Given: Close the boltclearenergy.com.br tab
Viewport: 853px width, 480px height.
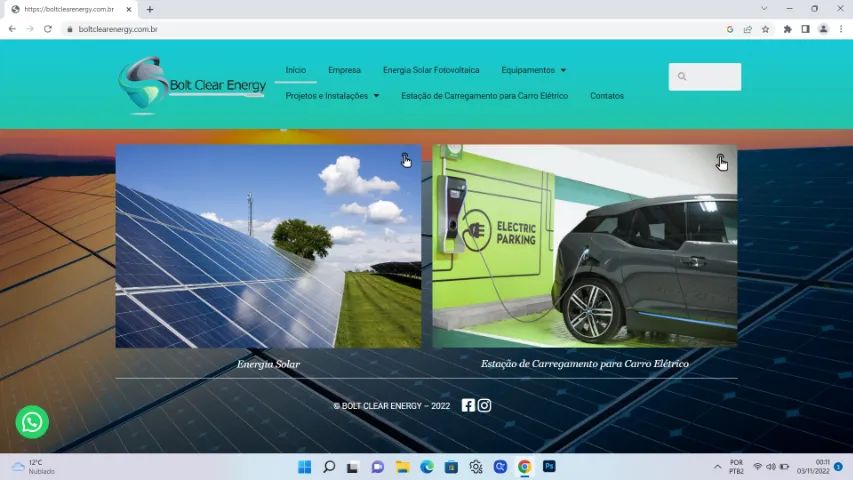Looking at the screenshot, I should [x=129, y=9].
